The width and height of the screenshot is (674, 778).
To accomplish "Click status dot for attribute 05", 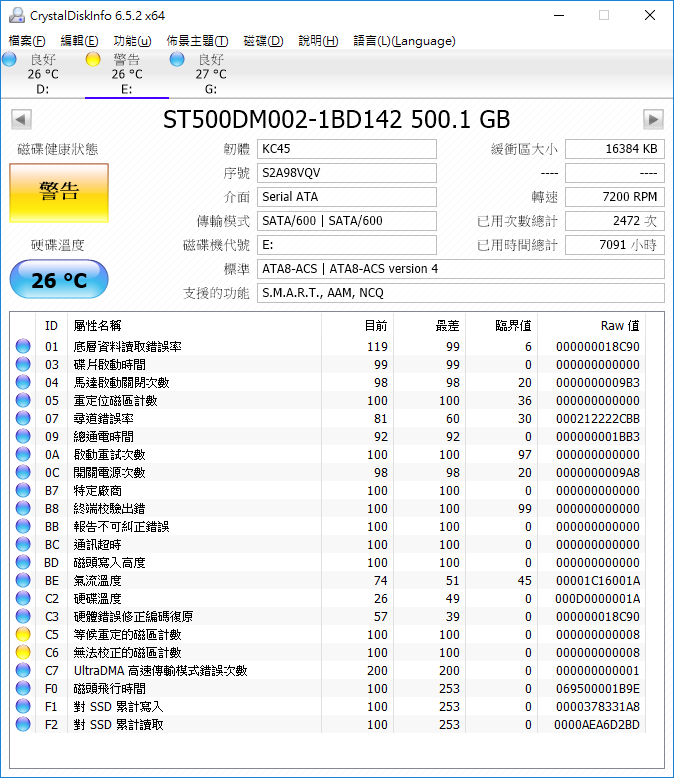I will [x=23, y=400].
